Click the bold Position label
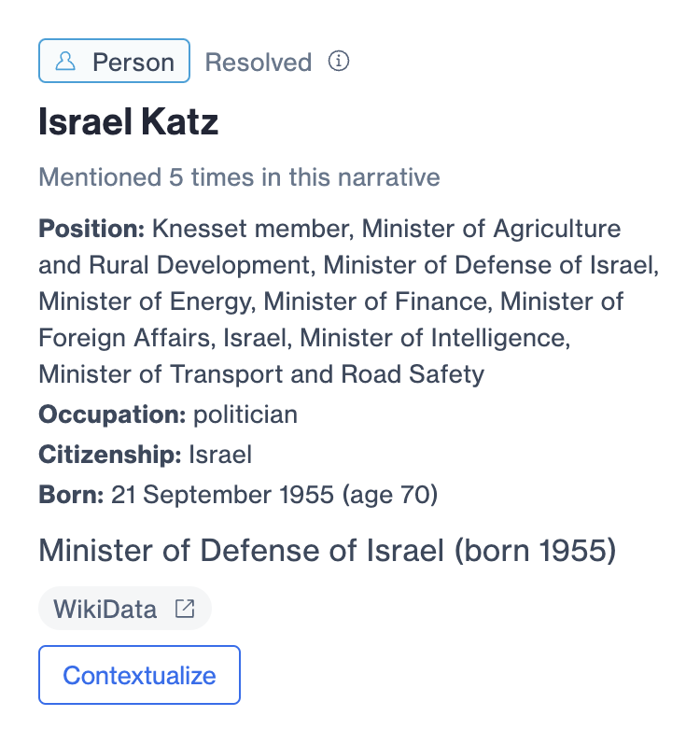The width and height of the screenshot is (700, 744). tap(91, 229)
